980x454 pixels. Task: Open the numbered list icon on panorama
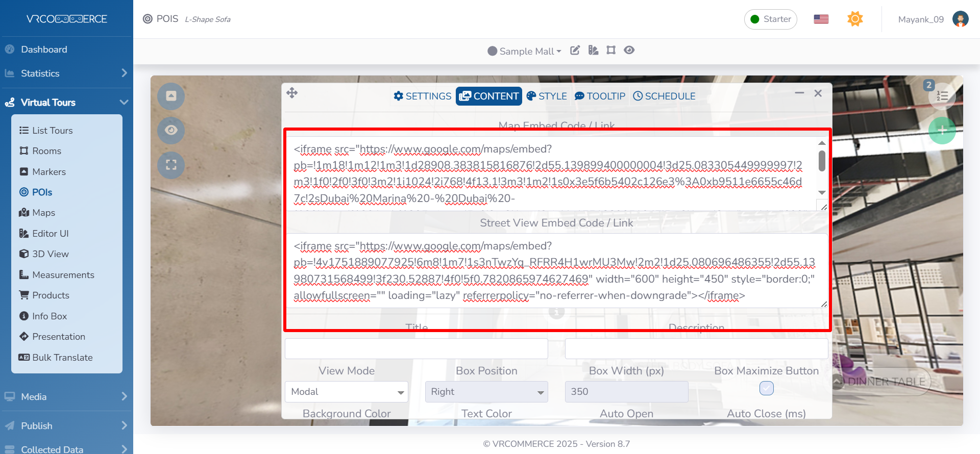point(942,96)
